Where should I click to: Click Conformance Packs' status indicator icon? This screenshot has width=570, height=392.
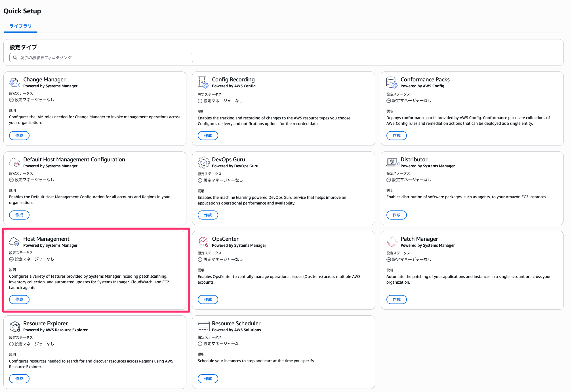(x=389, y=101)
